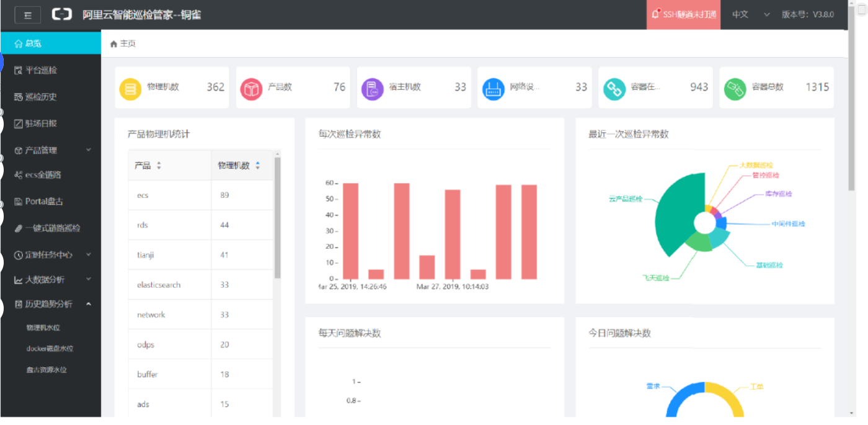Expand the 产品管理 menu chevron
The height and width of the screenshot is (425, 868).
click(89, 150)
